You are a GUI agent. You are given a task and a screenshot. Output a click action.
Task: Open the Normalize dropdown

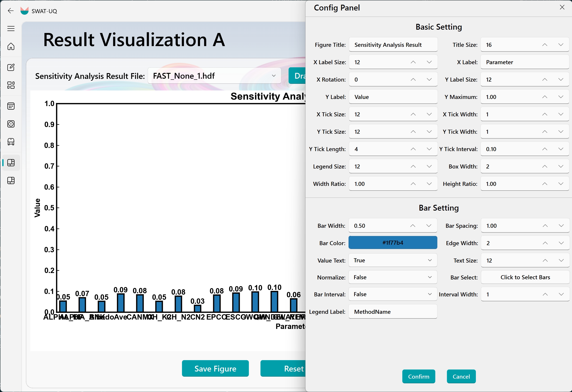tap(393, 277)
